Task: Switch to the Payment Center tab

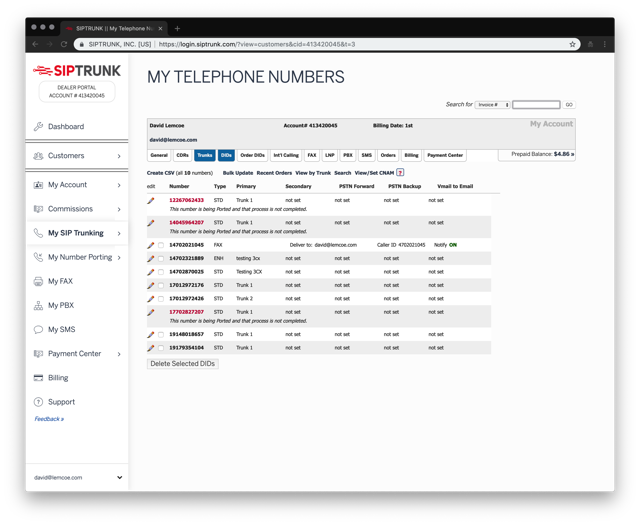Action: (x=445, y=155)
